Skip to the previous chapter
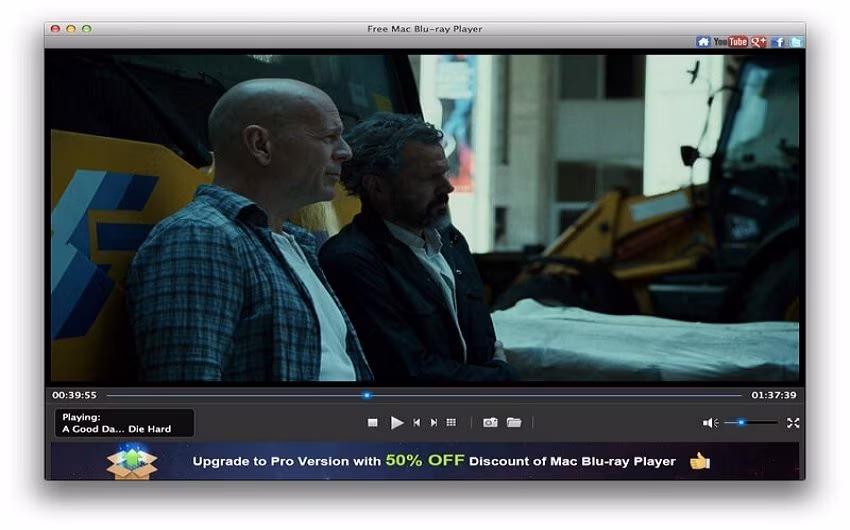 (x=416, y=423)
